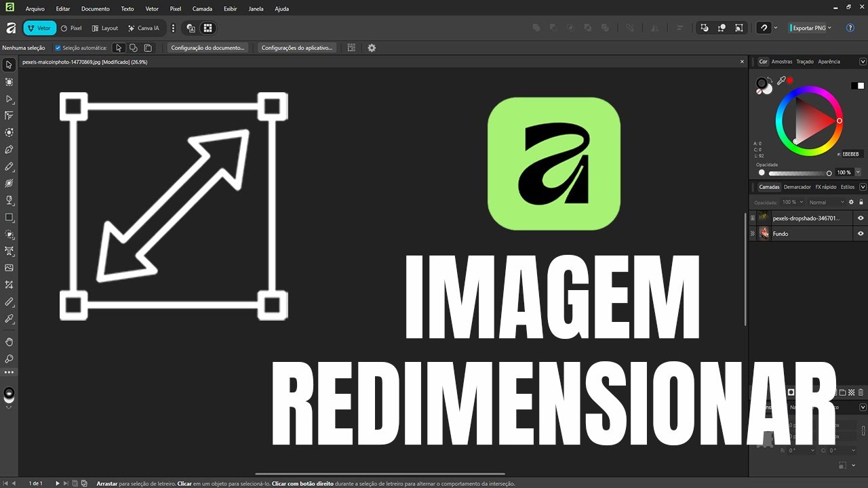
Task: Choose the Rectangle shape tool
Action: pos(9,217)
